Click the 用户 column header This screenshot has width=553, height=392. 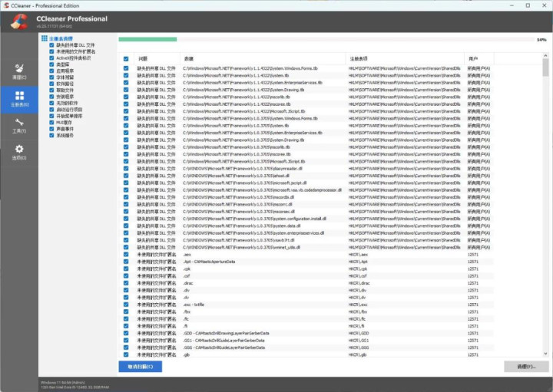(x=473, y=58)
